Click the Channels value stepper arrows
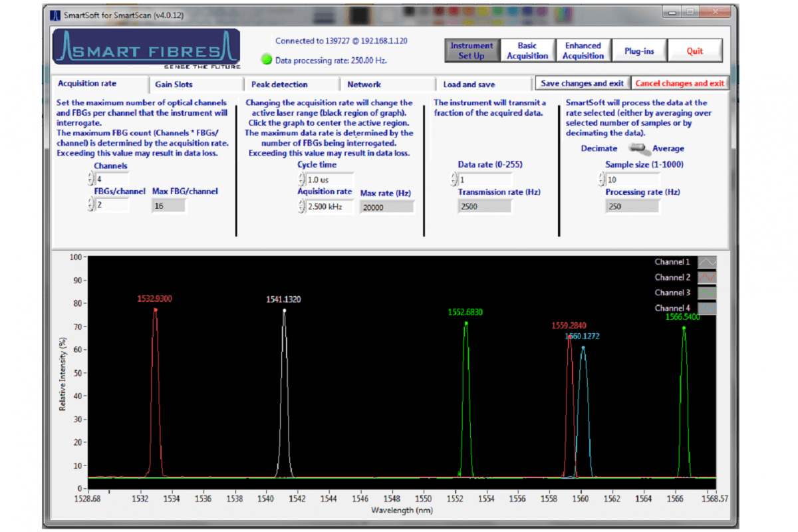Screen dimensions: 798x532 click(90, 179)
